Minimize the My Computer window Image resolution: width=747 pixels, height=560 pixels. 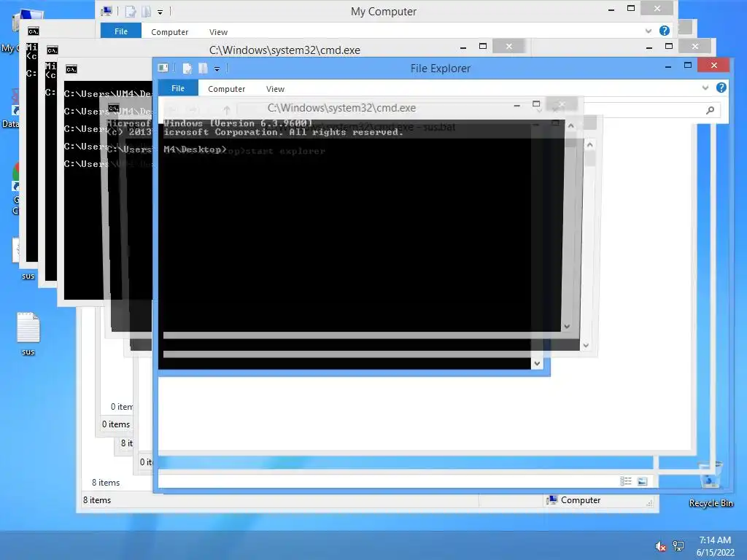[611, 9]
